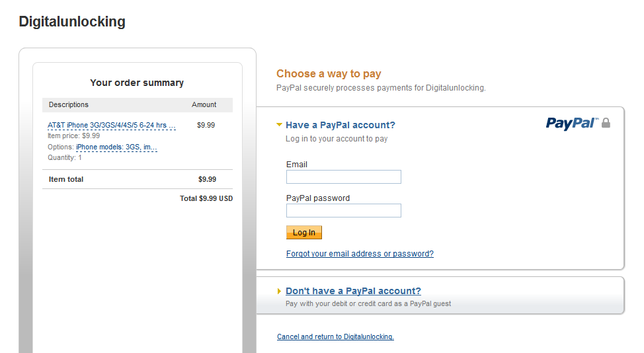Click the Digitalunlocking page title
Viewport: 644px width, 353px height.
click(x=72, y=21)
